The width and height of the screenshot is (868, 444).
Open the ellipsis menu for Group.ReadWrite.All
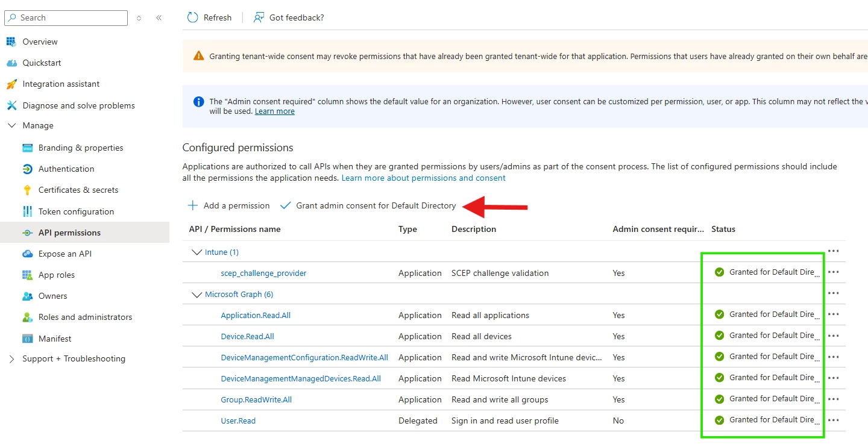click(x=834, y=399)
